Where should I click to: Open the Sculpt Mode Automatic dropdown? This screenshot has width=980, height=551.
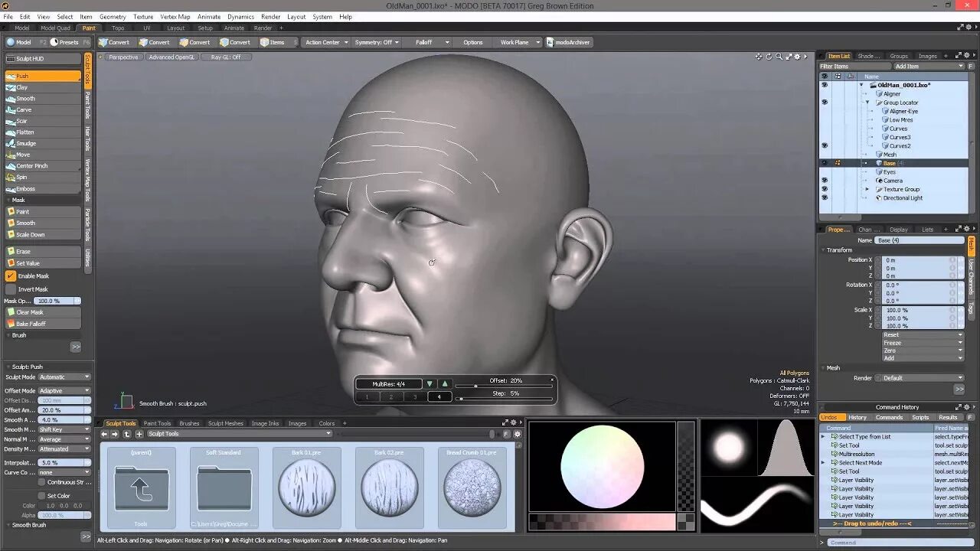pyautogui.click(x=65, y=377)
